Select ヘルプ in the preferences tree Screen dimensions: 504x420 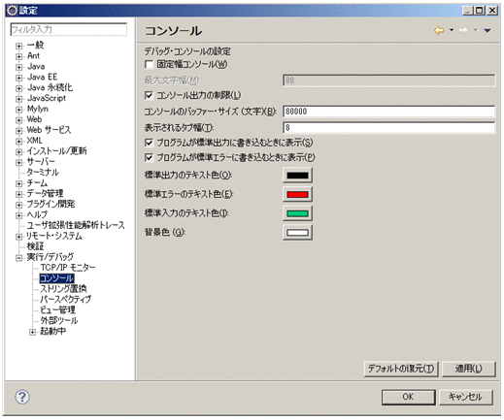click(37, 214)
